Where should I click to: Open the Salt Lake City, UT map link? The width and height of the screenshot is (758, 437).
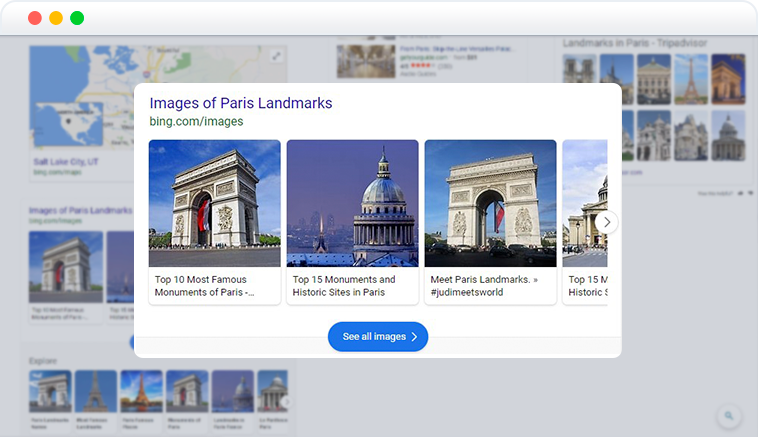(66, 161)
